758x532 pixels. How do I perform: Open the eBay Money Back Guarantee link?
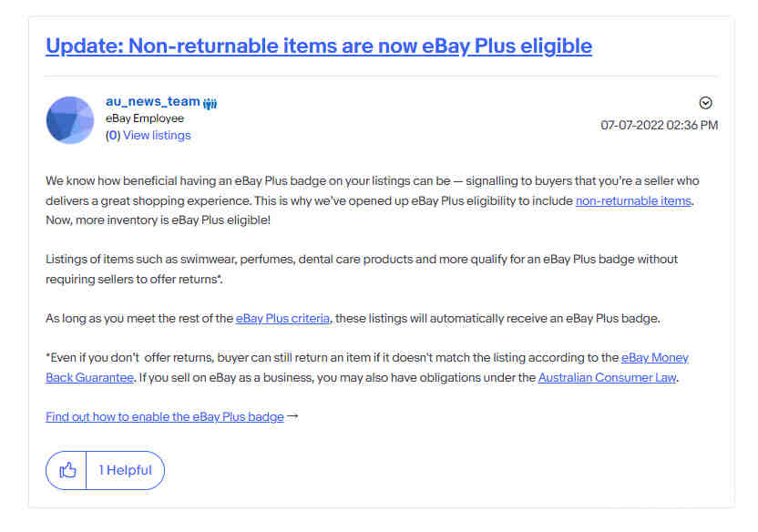coord(654,358)
